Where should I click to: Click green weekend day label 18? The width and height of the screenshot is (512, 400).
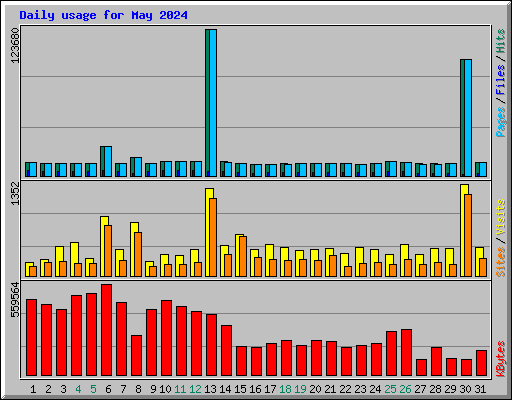(285, 389)
